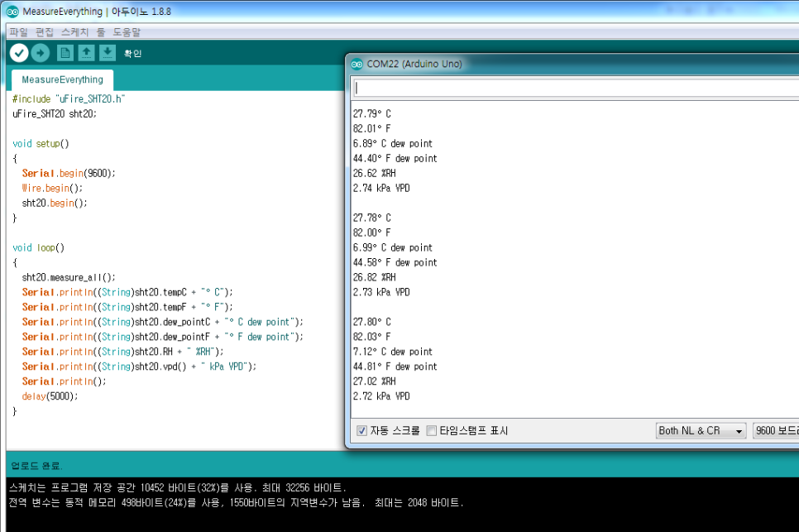Open the 스케치 menu
The width and height of the screenshot is (799, 532).
74,32
